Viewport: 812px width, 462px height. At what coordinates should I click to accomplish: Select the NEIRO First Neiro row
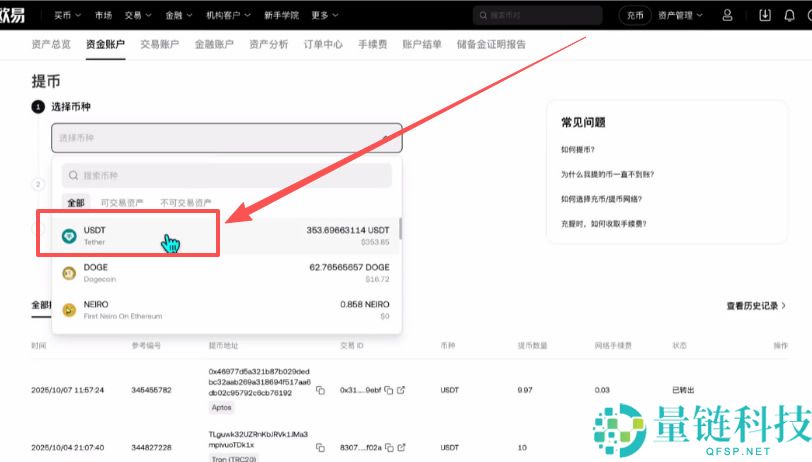coord(227,310)
